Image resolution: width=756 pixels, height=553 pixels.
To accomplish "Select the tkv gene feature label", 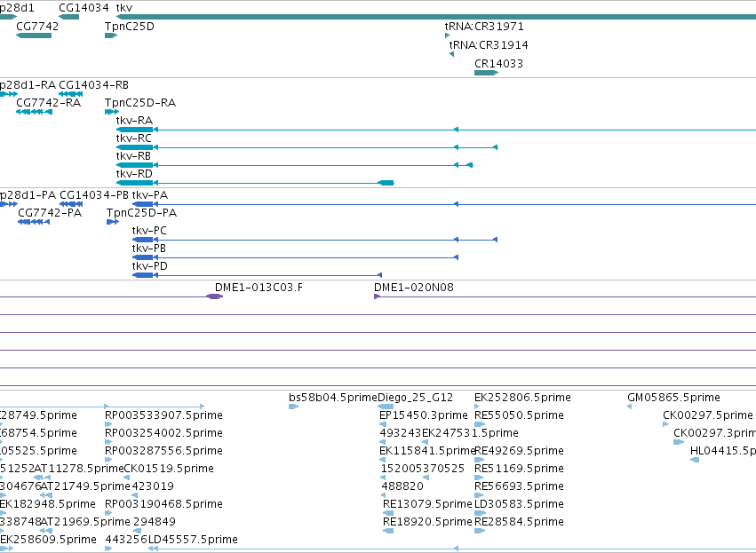I will (x=123, y=8).
